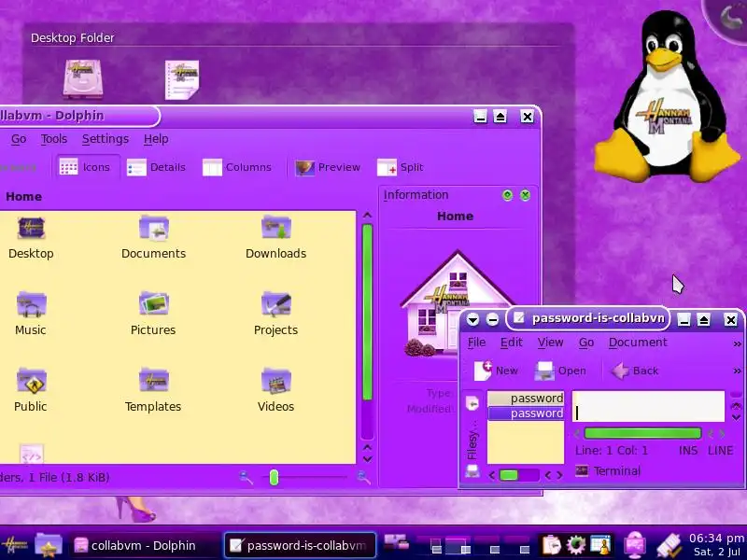The width and height of the screenshot is (747, 560).
Task: Click the up chevron at editor's vertical scrollbar
Action: tap(736, 406)
